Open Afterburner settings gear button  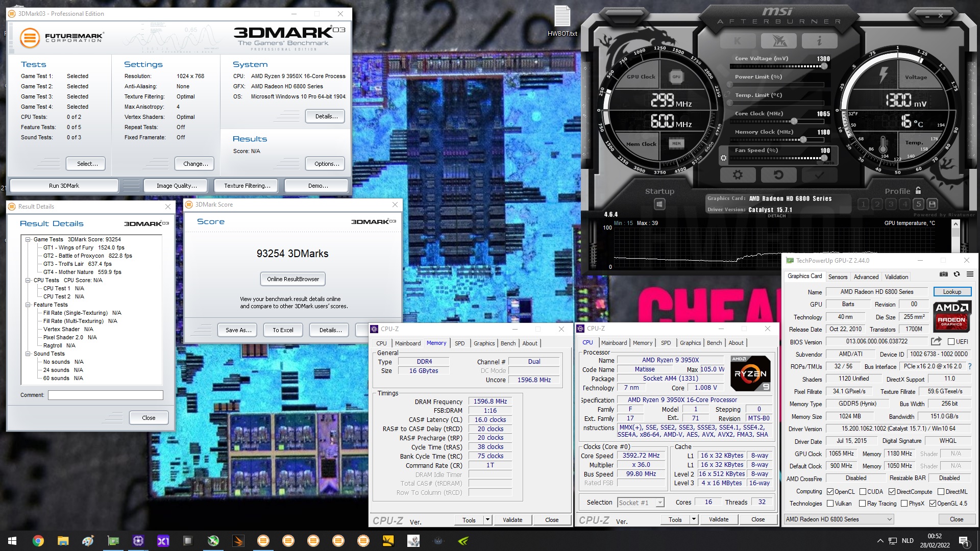[x=738, y=175]
